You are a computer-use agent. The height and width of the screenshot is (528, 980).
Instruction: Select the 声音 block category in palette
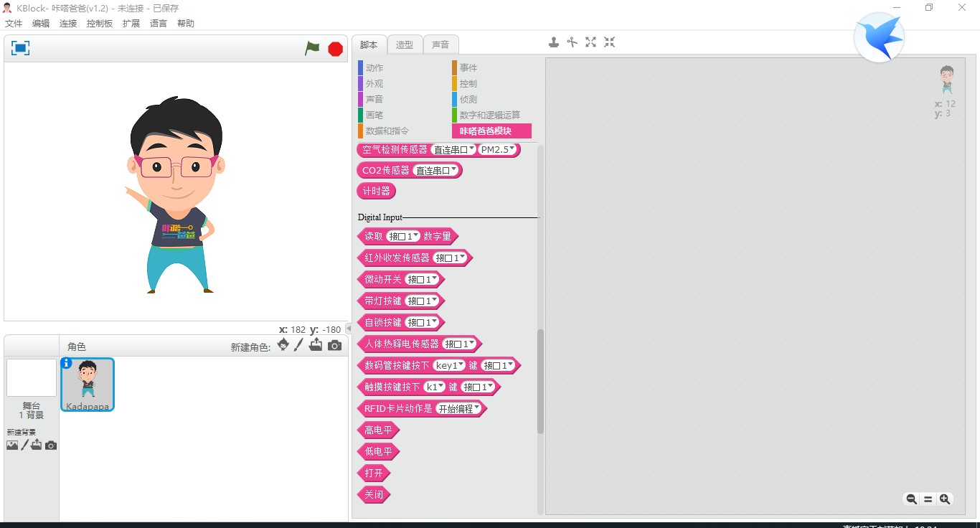374,99
